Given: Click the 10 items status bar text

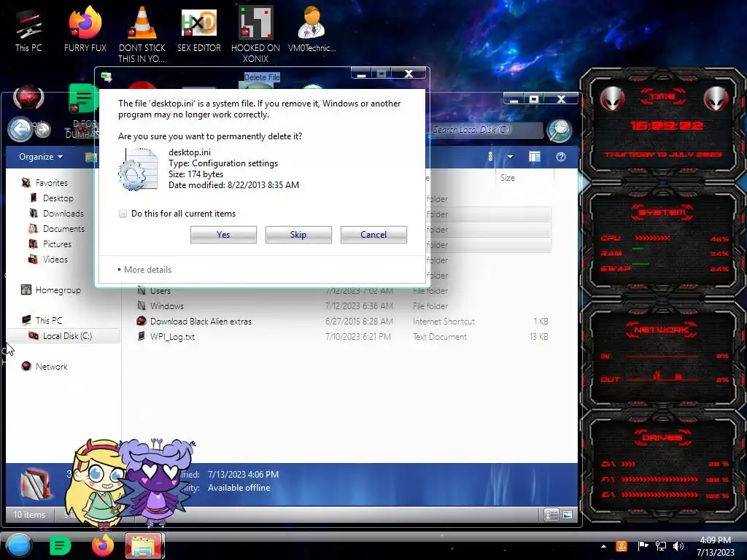Looking at the screenshot, I should pos(29,515).
